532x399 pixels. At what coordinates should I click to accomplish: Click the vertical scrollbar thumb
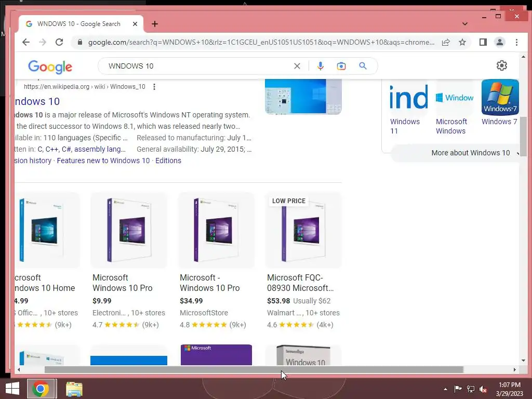click(x=523, y=137)
